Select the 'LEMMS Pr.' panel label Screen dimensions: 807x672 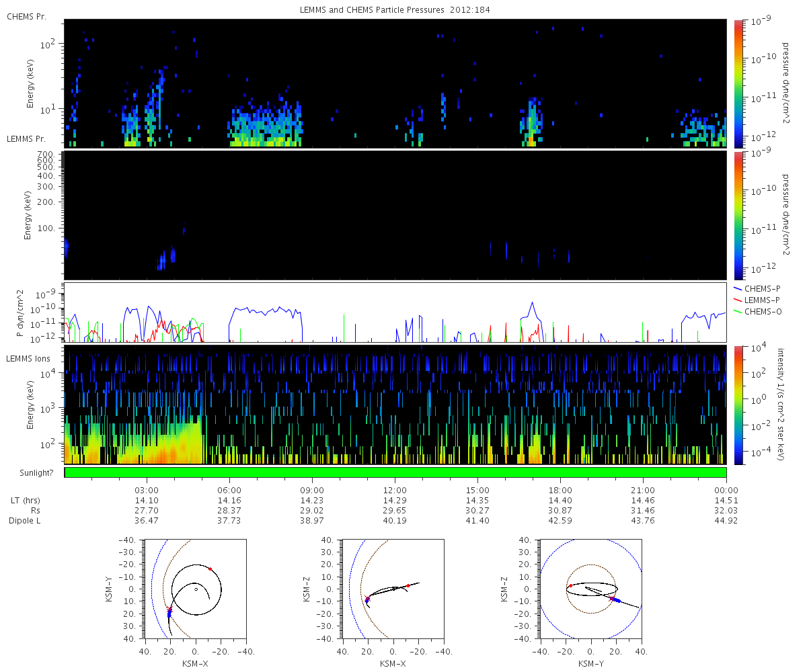tap(26, 139)
